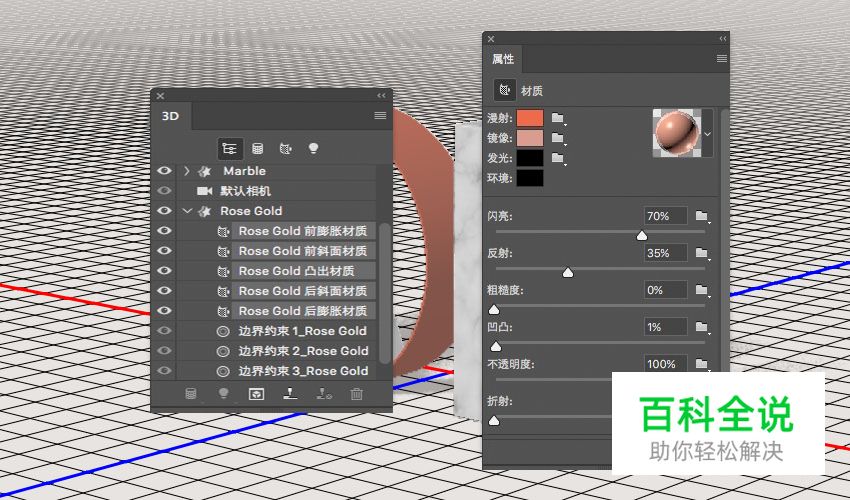Viewport: 850px width, 500px height.
Task: Toggle visibility of 边界约束 1_Rose Gold
Action: [x=164, y=331]
